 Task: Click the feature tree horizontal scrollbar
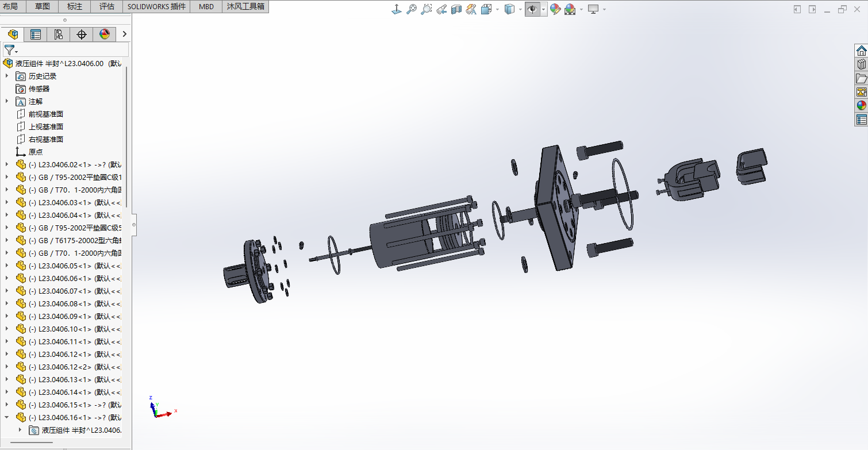[32, 443]
